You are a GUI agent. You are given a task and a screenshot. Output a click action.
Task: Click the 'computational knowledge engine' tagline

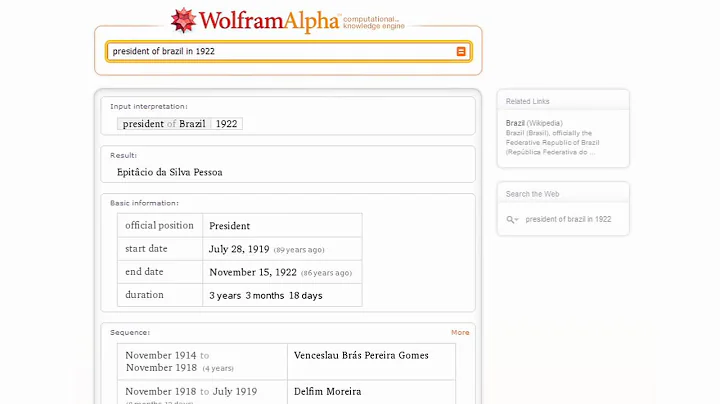[374, 22]
